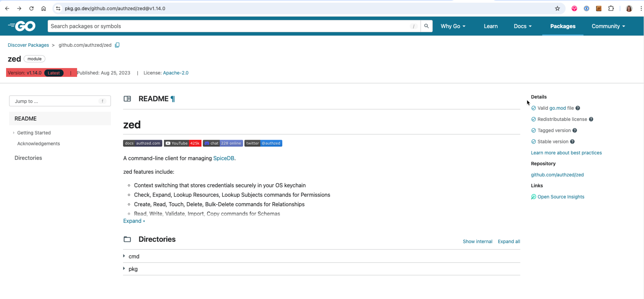
Task: Expand the README content
Action: point(134,221)
